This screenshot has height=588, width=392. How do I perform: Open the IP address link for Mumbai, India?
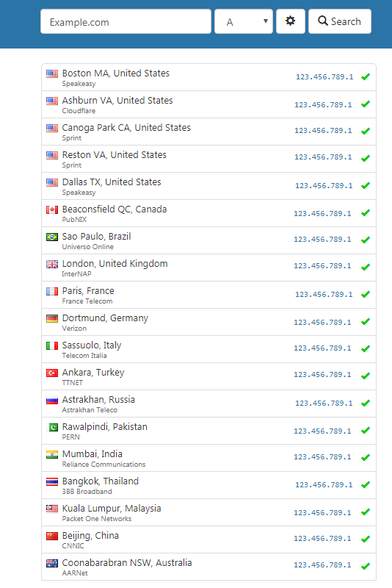(322, 456)
